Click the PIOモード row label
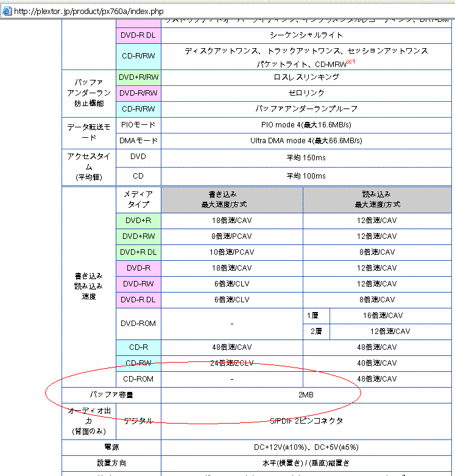Viewport: 455px width, 476px height. click(x=138, y=125)
